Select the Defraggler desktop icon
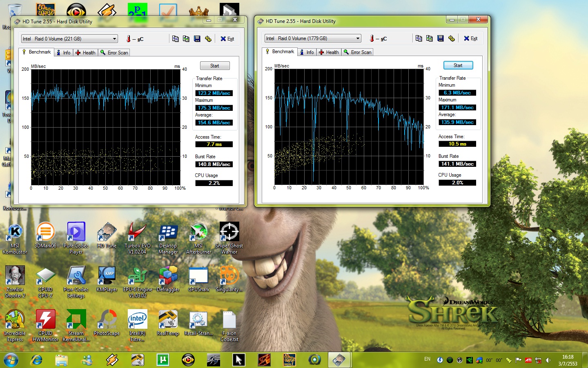 (168, 279)
